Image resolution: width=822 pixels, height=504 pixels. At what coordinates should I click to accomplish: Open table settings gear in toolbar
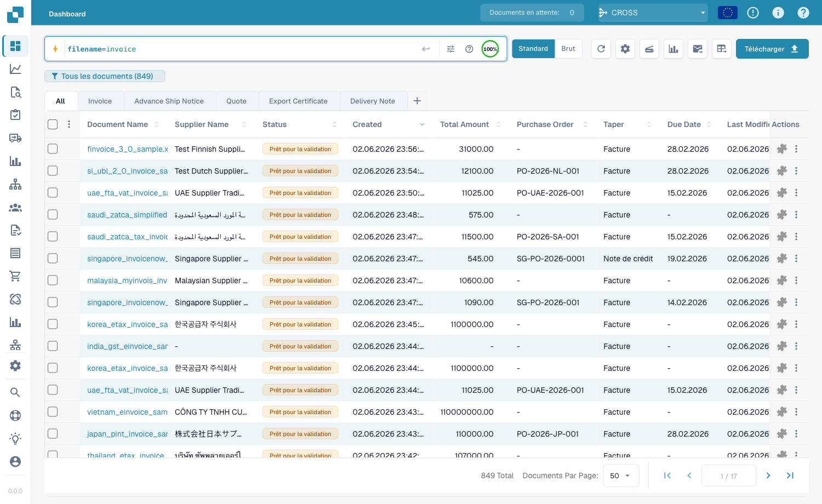pos(625,49)
